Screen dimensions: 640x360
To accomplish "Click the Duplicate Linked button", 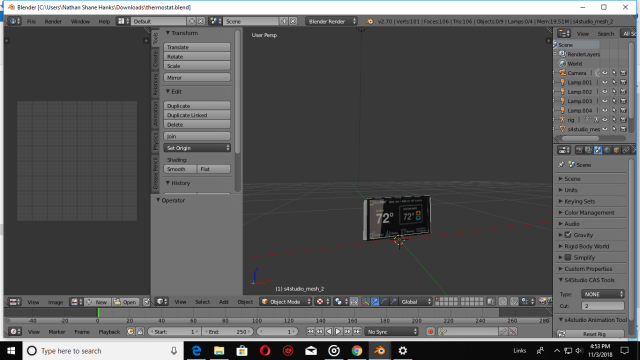I will (197, 115).
